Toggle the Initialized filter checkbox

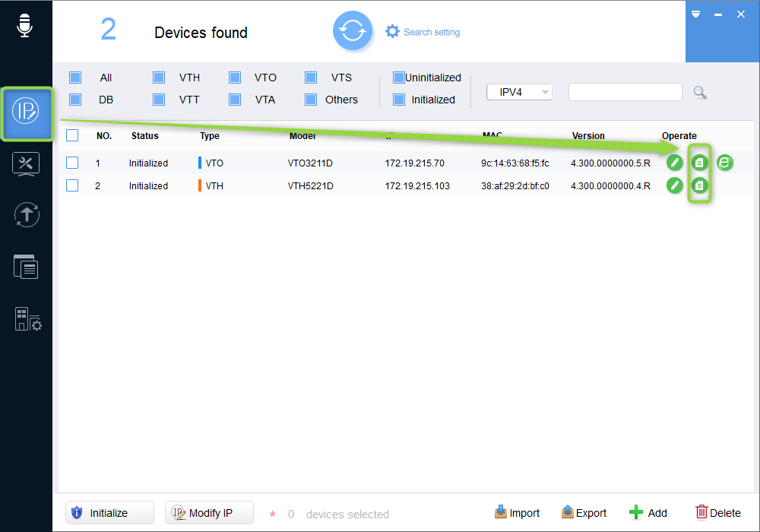click(x=399, y=100)
